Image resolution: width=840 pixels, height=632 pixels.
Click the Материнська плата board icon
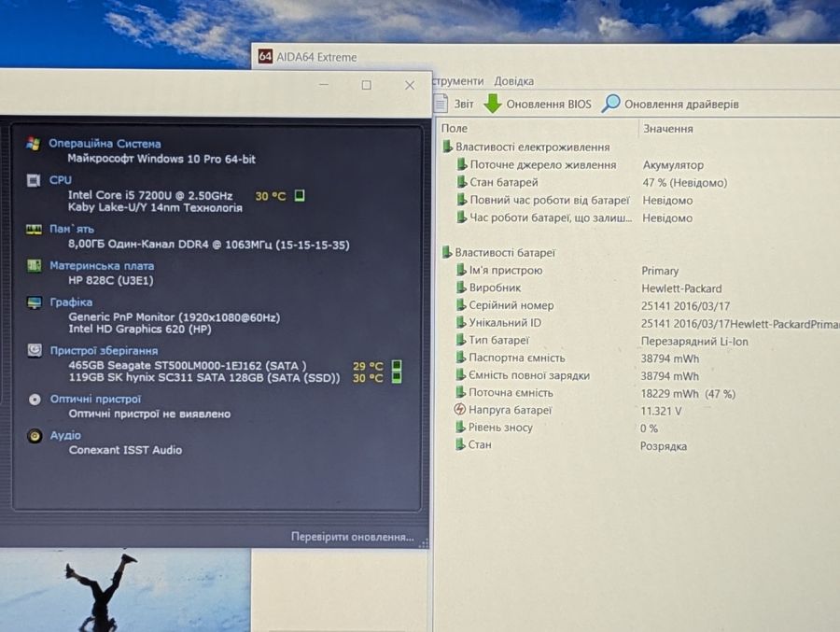pyautogui.click(x=35, y=265)
